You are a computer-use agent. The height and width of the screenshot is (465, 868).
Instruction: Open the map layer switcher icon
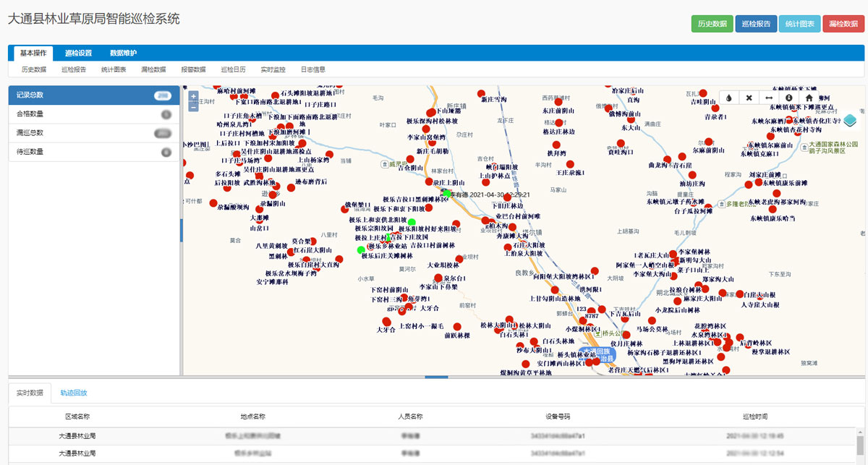[851, 119]
